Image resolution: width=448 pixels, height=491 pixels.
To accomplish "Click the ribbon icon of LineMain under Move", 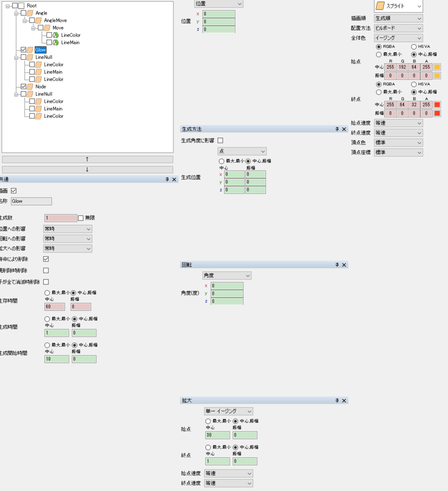I will 56,42.
